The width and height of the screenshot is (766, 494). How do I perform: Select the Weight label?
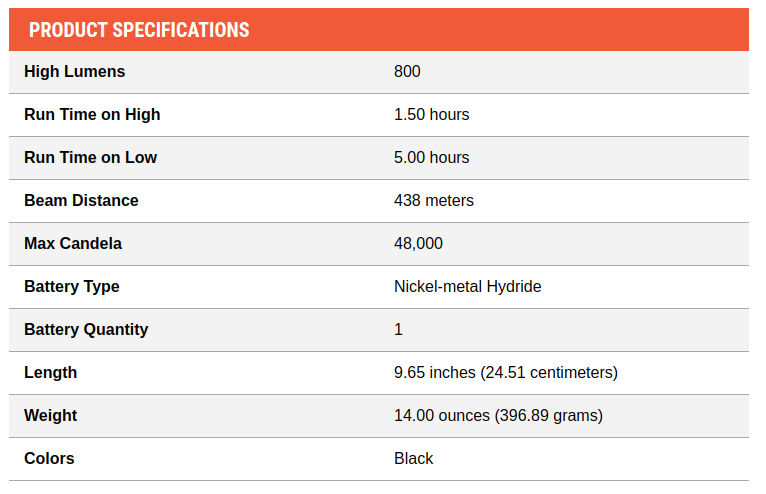click(50, 415)
